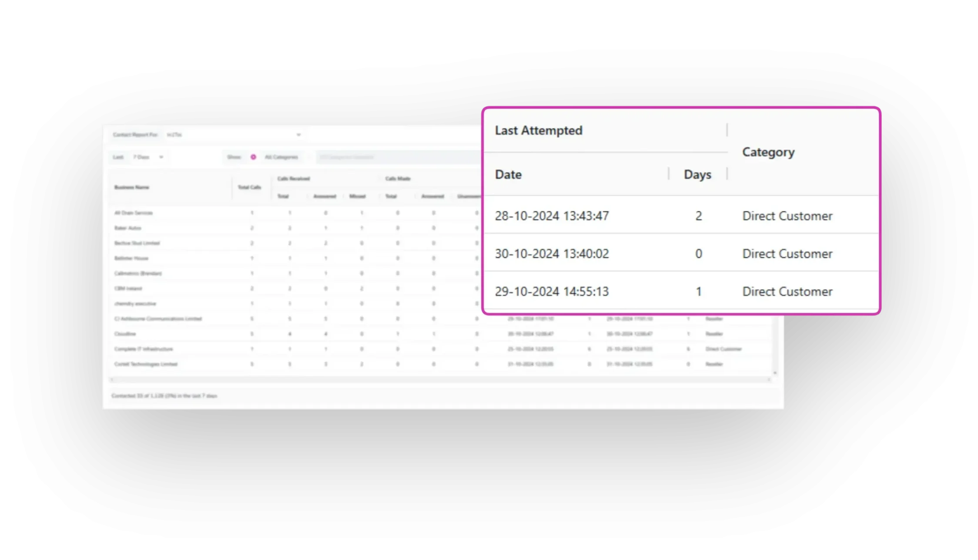Viewport: 978px width, 560px height.
Task: Click the 'Business Name' column header to sort
Action: tap(132, 187)
